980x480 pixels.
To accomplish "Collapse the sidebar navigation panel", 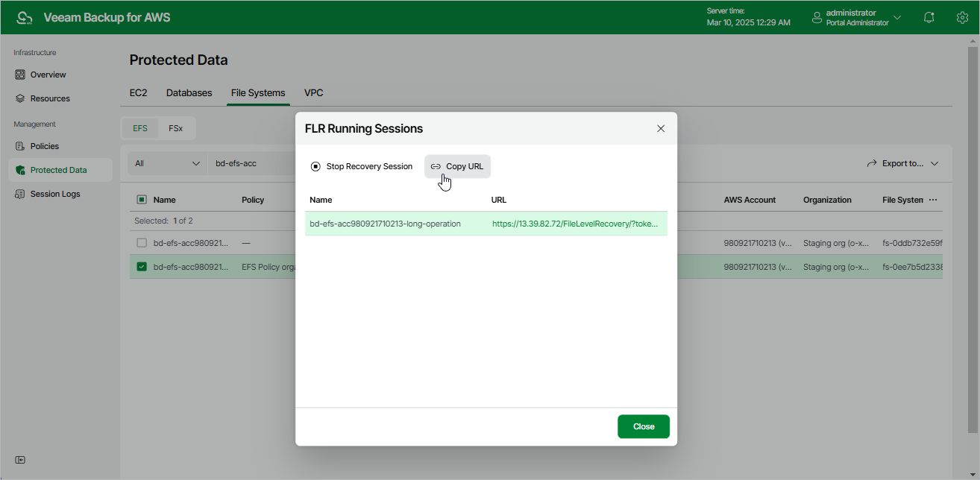I will (x=20, y=460).
